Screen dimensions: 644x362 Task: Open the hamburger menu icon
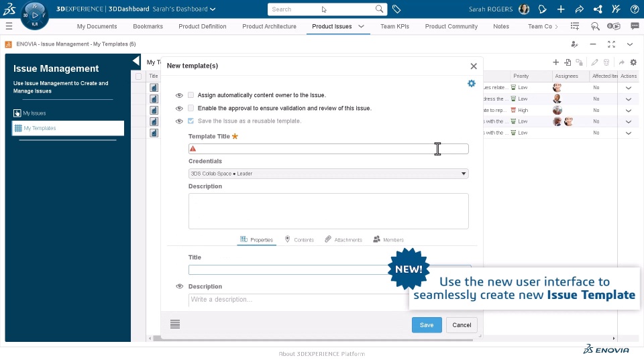point(9,26)
